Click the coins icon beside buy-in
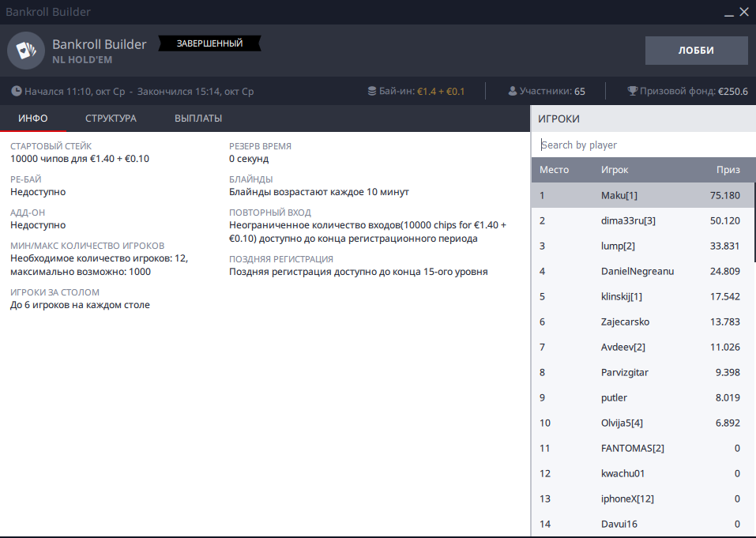This screenshot has height=538, width=756. pyautogui.click(x=372, y=91)
